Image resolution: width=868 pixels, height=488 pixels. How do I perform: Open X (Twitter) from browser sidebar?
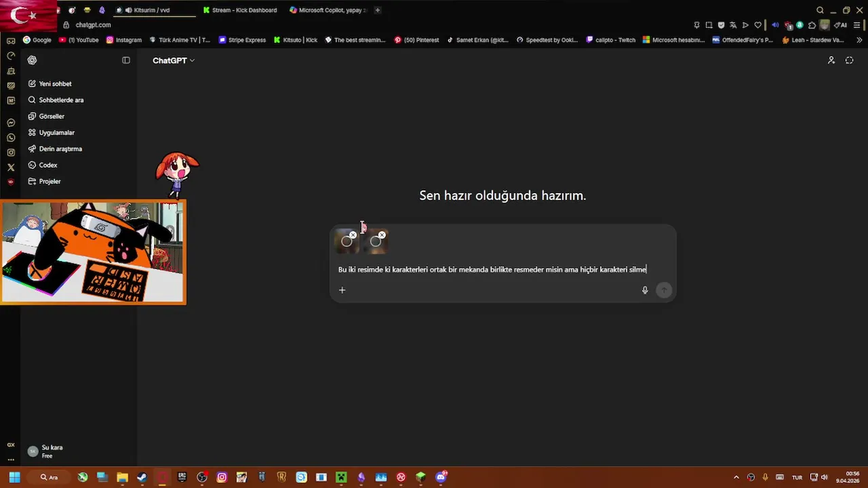pos(10,167)
